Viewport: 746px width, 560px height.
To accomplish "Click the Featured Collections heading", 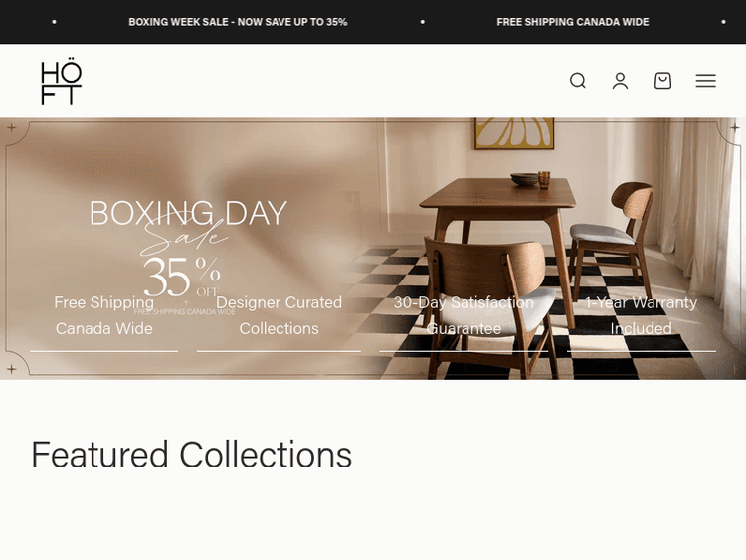I will (191, 455).
